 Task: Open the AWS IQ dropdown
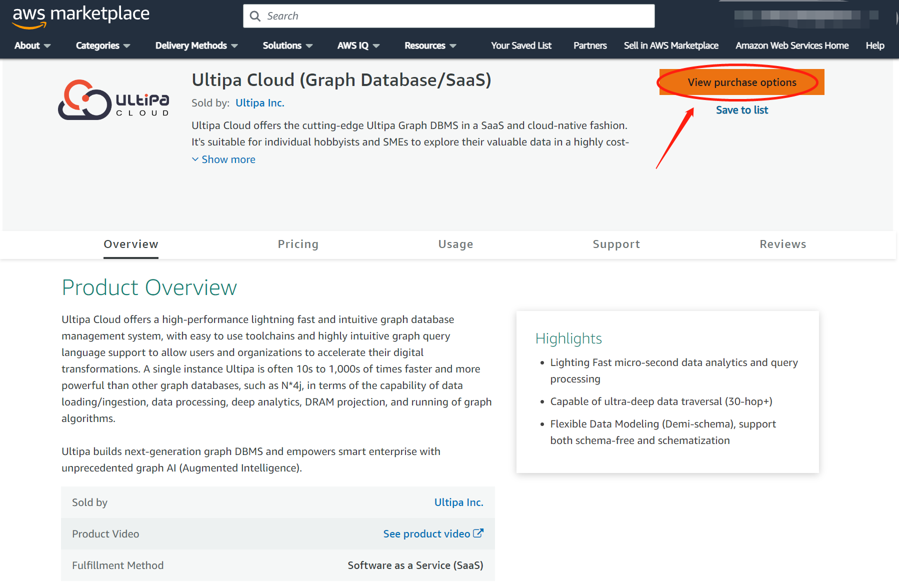click(358, 45)
